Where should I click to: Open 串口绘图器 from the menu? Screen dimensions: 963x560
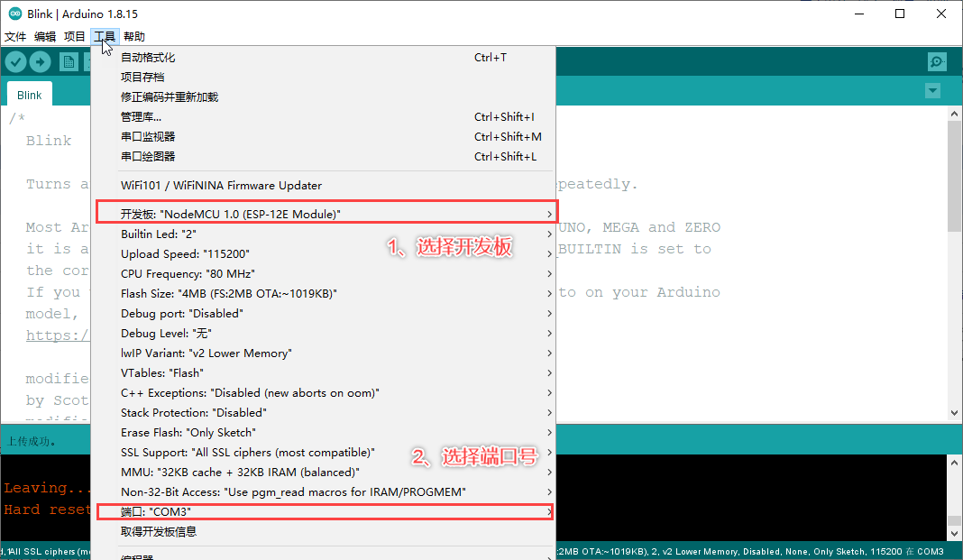323,157
